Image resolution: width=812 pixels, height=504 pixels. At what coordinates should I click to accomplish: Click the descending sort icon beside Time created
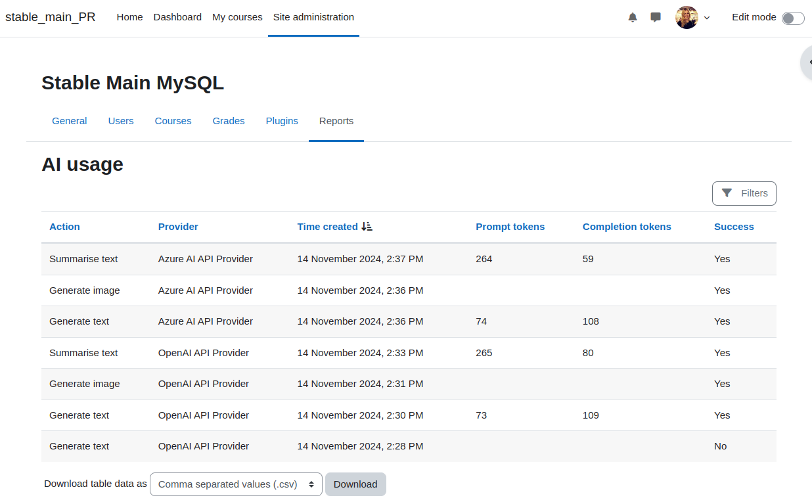(367, 226)
